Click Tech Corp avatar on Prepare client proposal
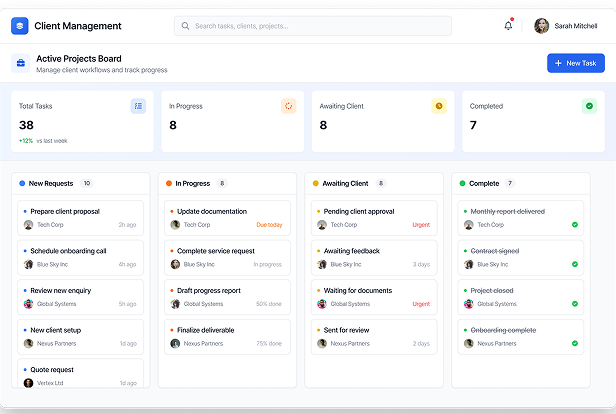Image resolution: width=616 pixels, height=414 pixels. pyautogui.click(x=28, y=225)
